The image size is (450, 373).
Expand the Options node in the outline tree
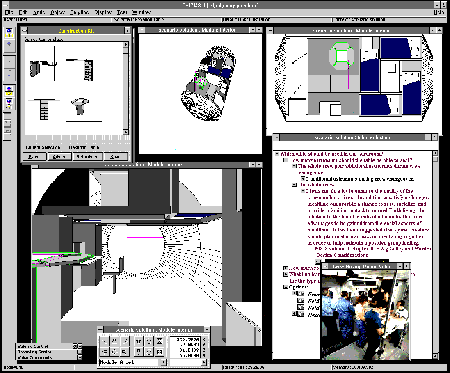(x=285, y=287)
